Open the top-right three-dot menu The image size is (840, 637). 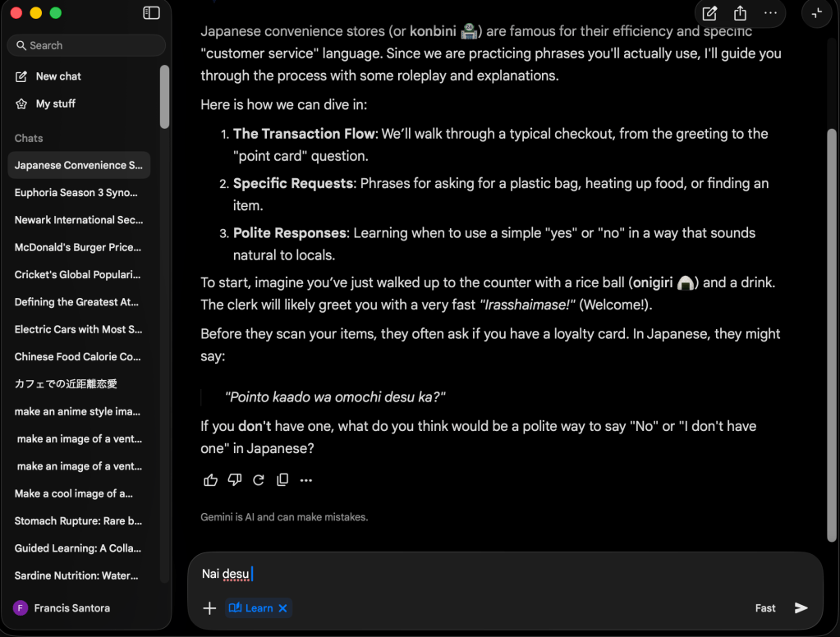(x=770, y=13)
